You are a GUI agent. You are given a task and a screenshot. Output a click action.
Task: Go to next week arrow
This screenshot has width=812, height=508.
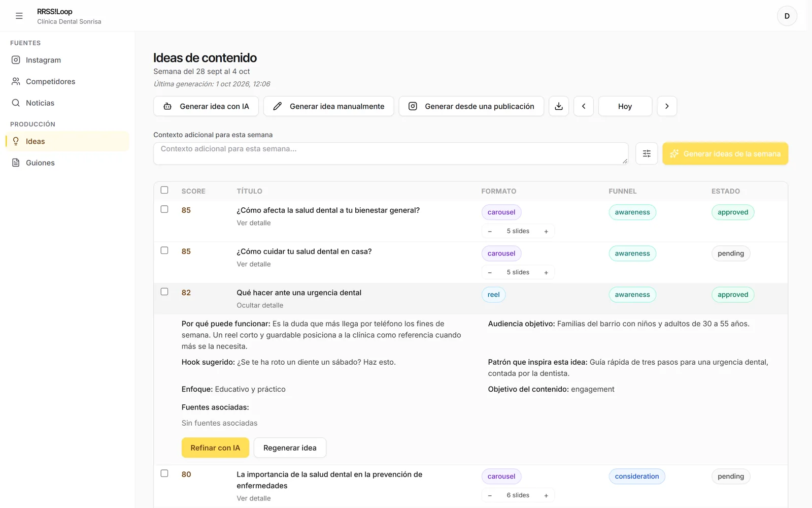coord(667,106)
